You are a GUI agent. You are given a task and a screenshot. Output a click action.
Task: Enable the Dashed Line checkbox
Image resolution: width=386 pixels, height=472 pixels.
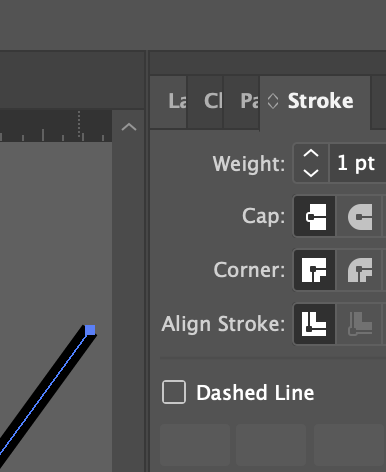[x=174, y=392]
